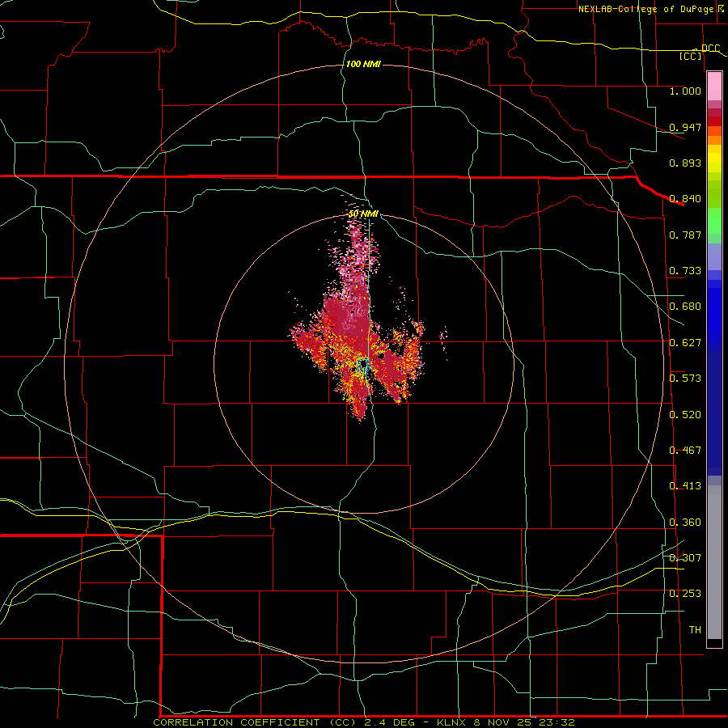The height and width of the screenshot is (728, 728).
Task: Click the 0.840 color scale label
Action: click(x=685, y=199)
